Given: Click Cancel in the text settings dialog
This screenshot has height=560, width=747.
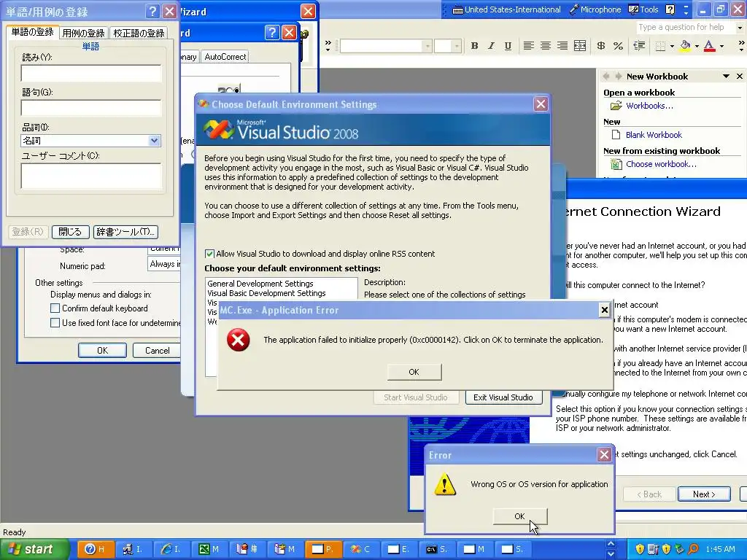Looking at the screenshot, I should click(x=157, y=351).
